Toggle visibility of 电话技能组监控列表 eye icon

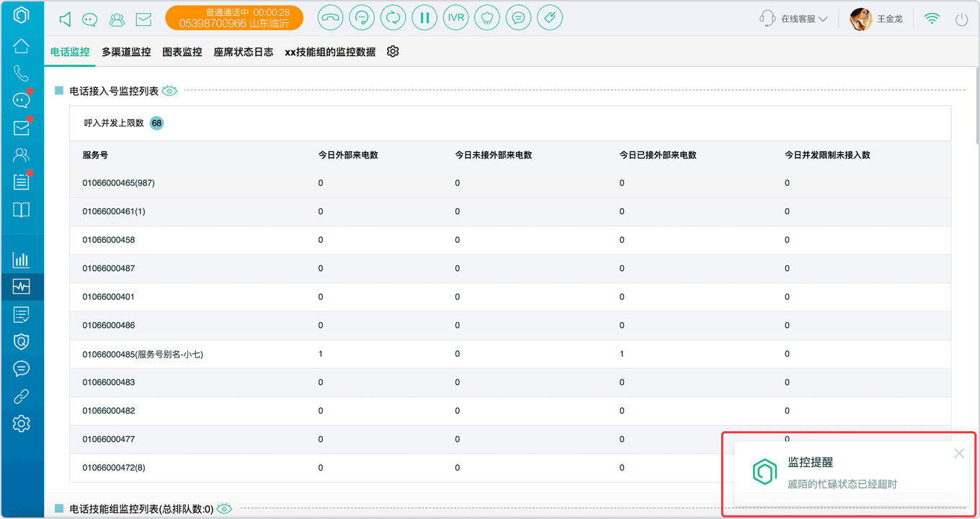click(x=225, y=509)
